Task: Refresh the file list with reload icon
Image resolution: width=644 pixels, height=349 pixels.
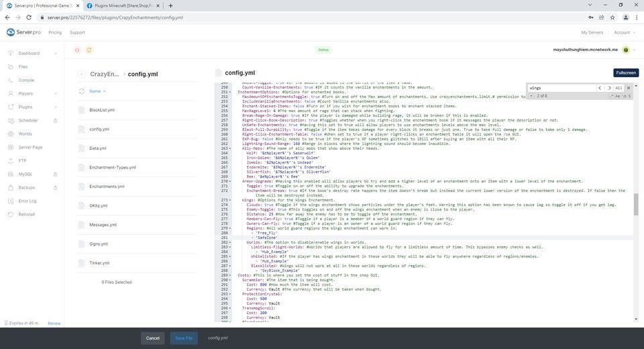Action: pyautogui.click(x=82, y=91)
